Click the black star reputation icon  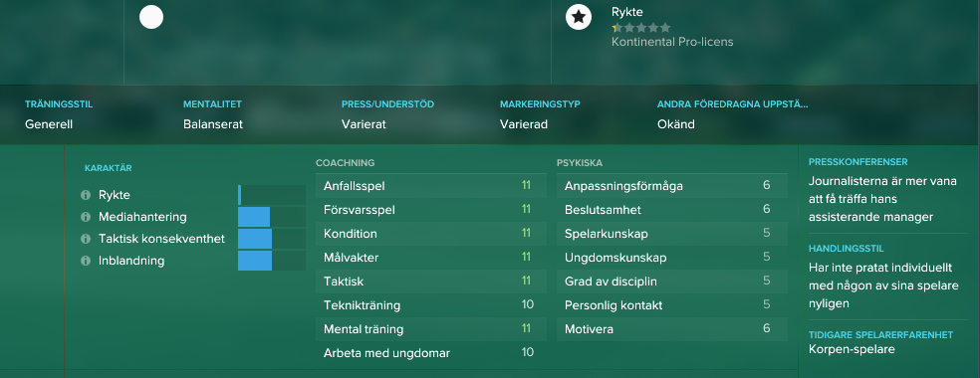click(579, 17)
